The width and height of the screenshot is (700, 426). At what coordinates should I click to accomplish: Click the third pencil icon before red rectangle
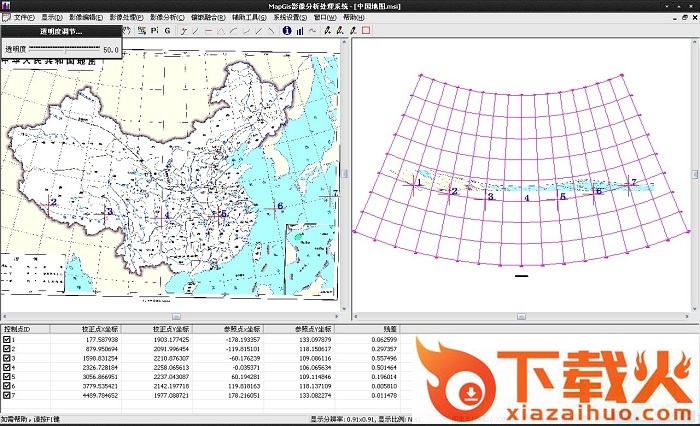coord(353,30)
